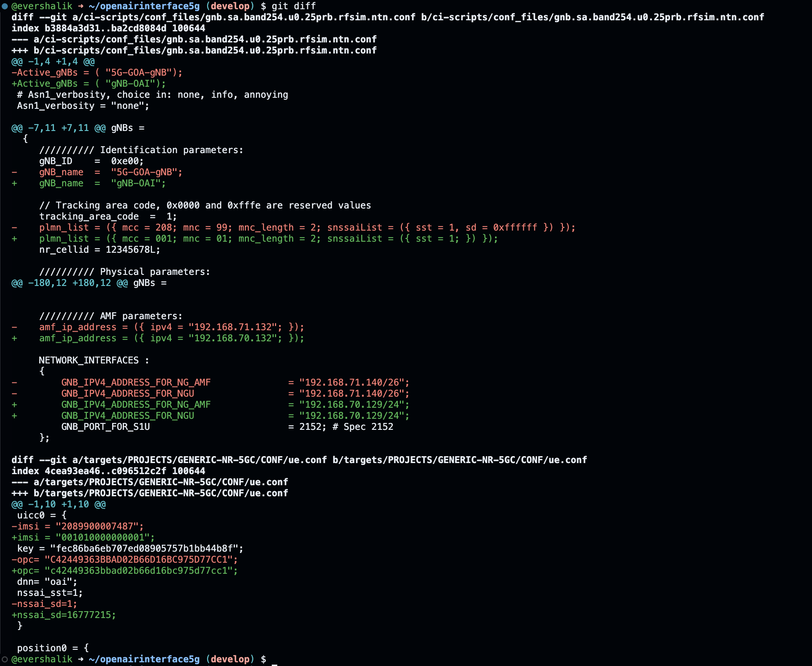
Task: Click the "NETWORK_INTERFACES :" line
Action: click(94, 360)
